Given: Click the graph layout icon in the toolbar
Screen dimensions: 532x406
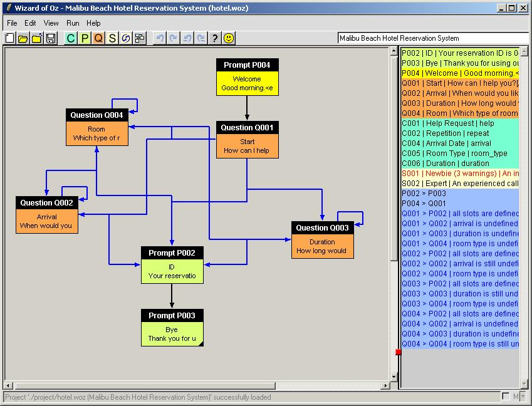Looking at the screenshot, I should tap(140, 38).
